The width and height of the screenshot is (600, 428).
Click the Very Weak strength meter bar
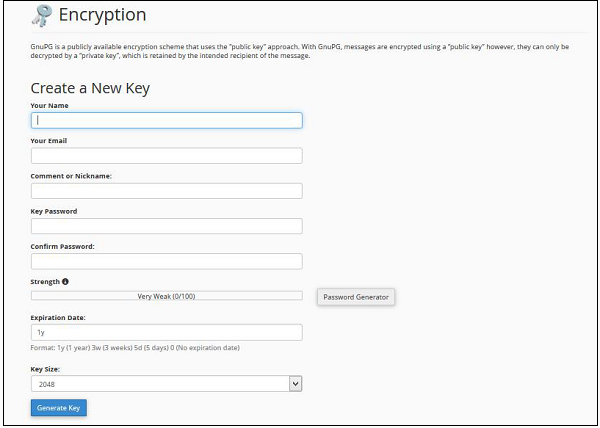(166, 296)
